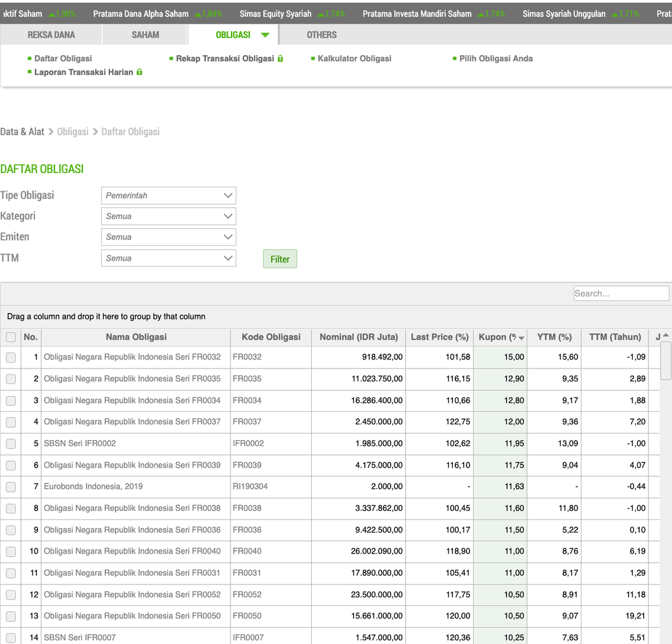Screen dimensions: 672x644
Task: Click the green arrow on OBLIGASI tab
Action: pyautogui.click(x=264, y=35)
